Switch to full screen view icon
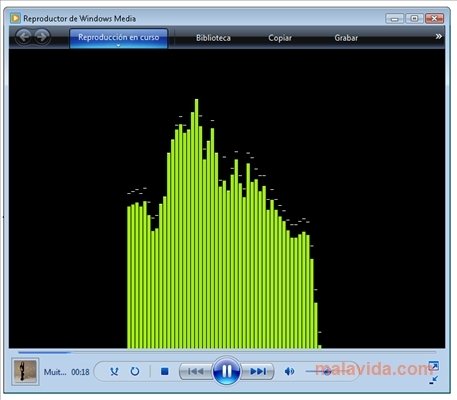457x400 pixels. coord(434,366)
